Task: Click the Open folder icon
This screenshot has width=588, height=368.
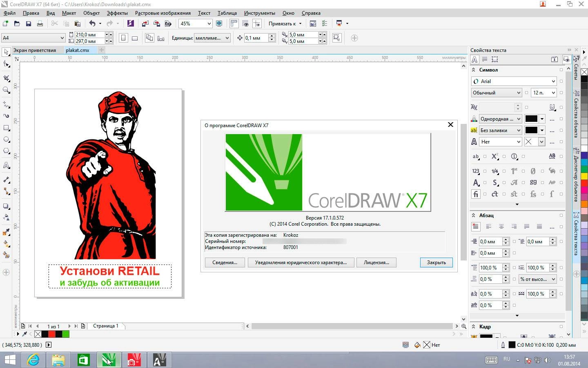Action: point(17,24)
